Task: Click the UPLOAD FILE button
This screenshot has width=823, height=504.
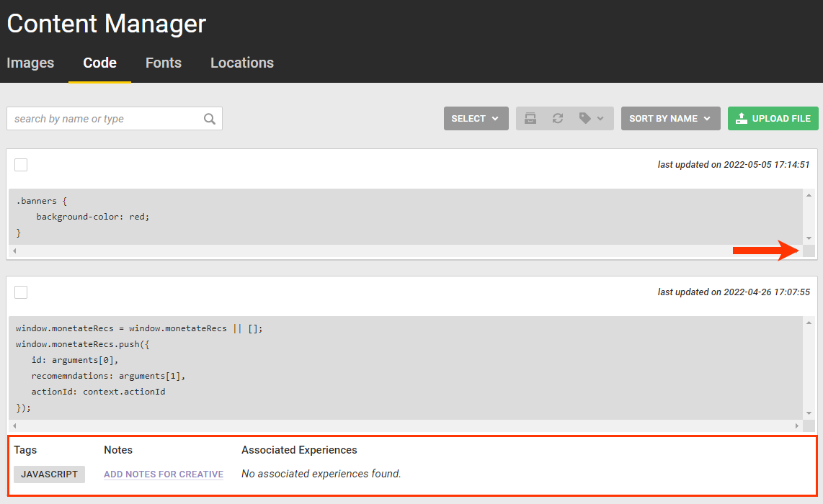Action: [x=773, y=119]
